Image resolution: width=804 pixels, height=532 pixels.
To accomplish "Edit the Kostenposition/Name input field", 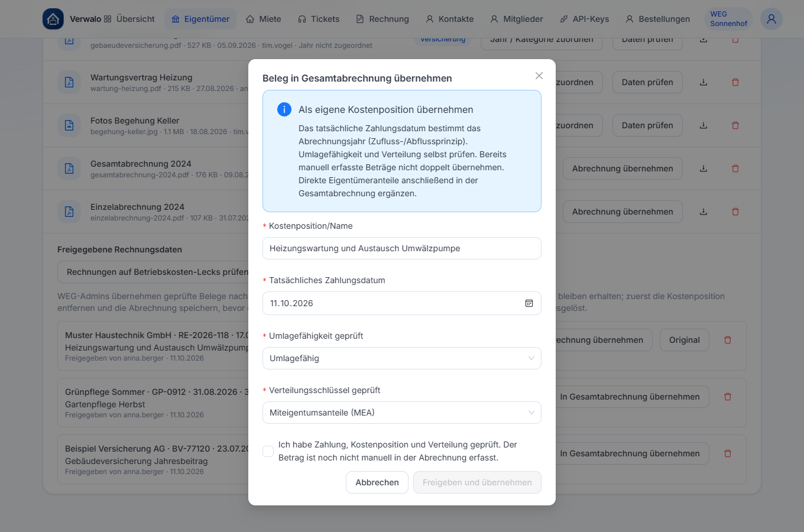I will click(402, 248).
